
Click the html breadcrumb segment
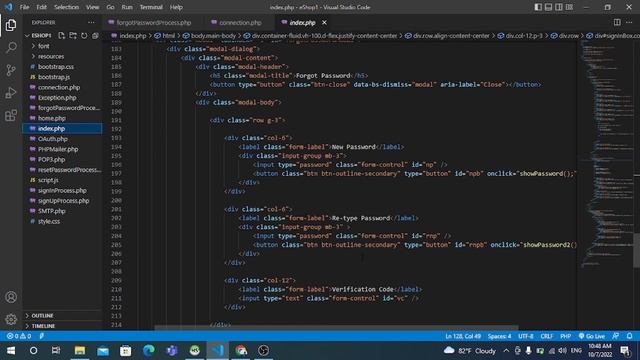pos(165,36)
